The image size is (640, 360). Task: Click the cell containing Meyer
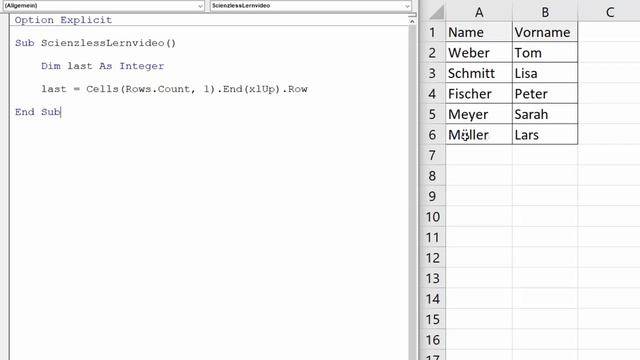pos(479,114)
